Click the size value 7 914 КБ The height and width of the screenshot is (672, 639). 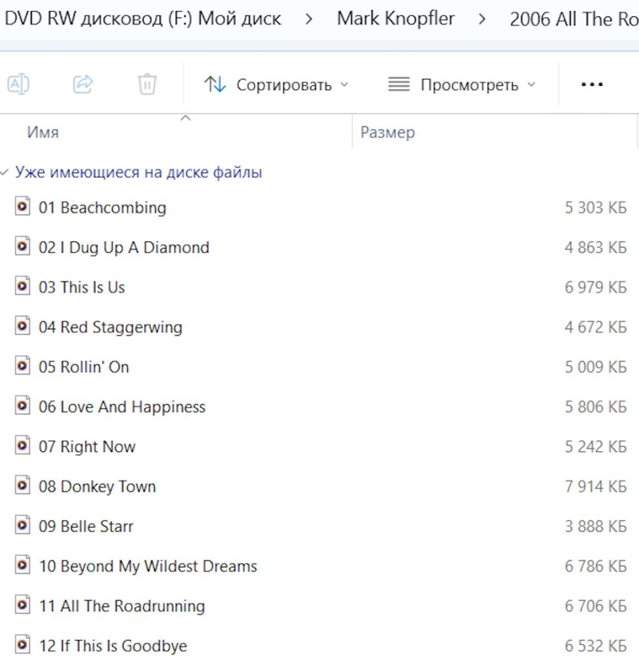595,486
